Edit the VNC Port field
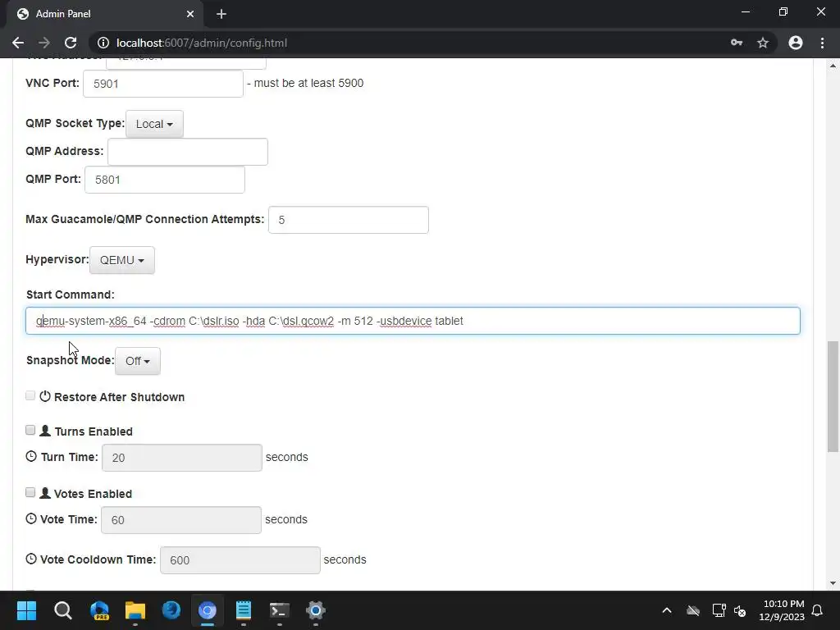Screen dimensions: 840x630 (x=163, y=84)
